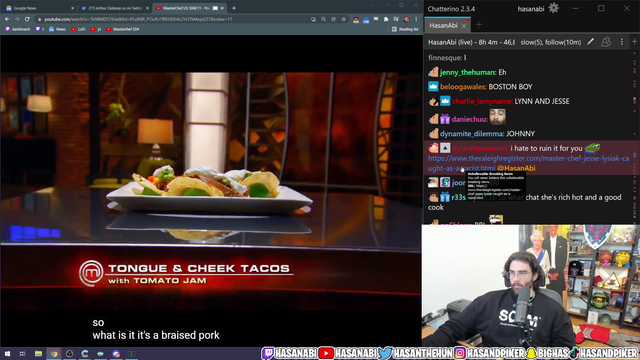The image size is (640, 360).
Task: Open moderation pencil icon in chat header
Action: pos(590,42)
